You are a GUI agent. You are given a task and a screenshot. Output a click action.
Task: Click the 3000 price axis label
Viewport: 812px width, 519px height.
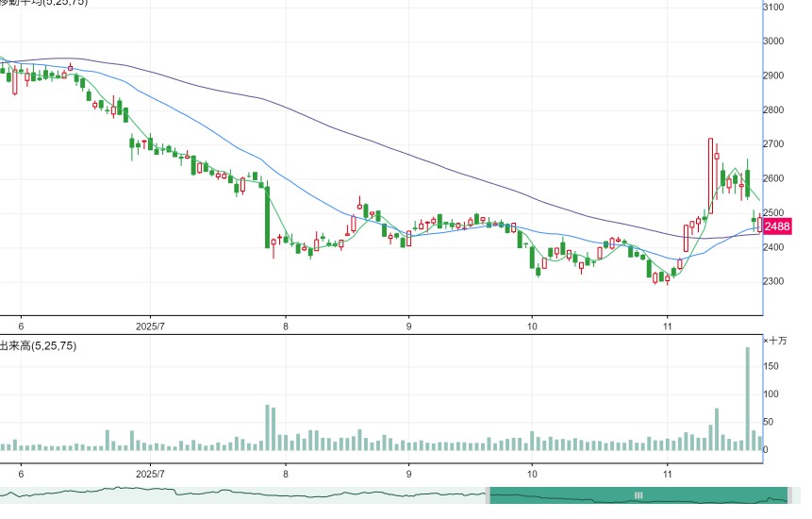pyautogui.click(x=773, y=41)
